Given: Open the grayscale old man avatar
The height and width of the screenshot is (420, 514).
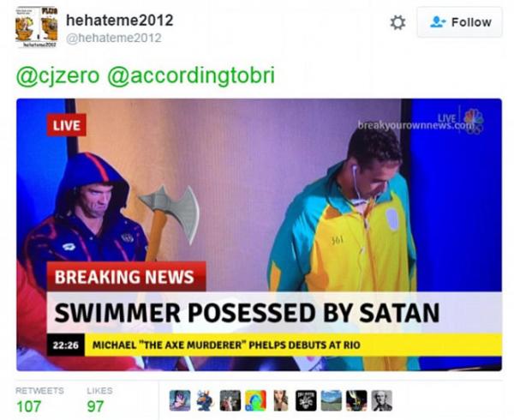Looking at the screenshot, I should pyautogui.click(x=381, y=400).
